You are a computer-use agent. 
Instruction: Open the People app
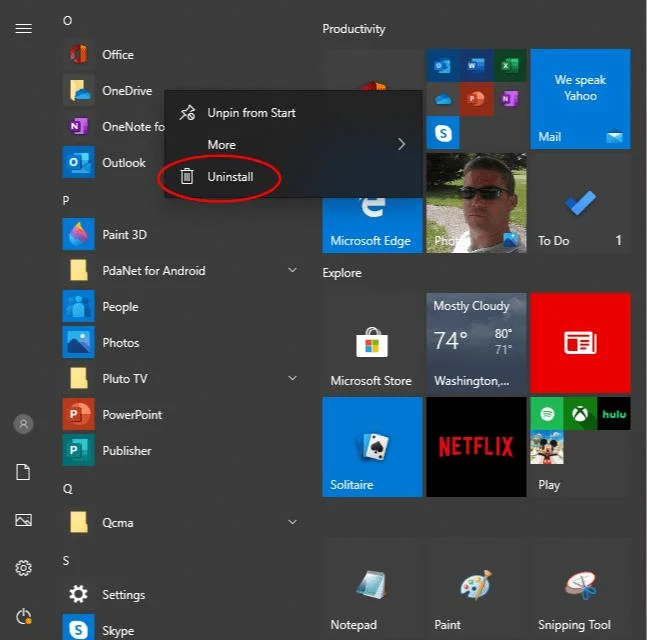point(182,307)
